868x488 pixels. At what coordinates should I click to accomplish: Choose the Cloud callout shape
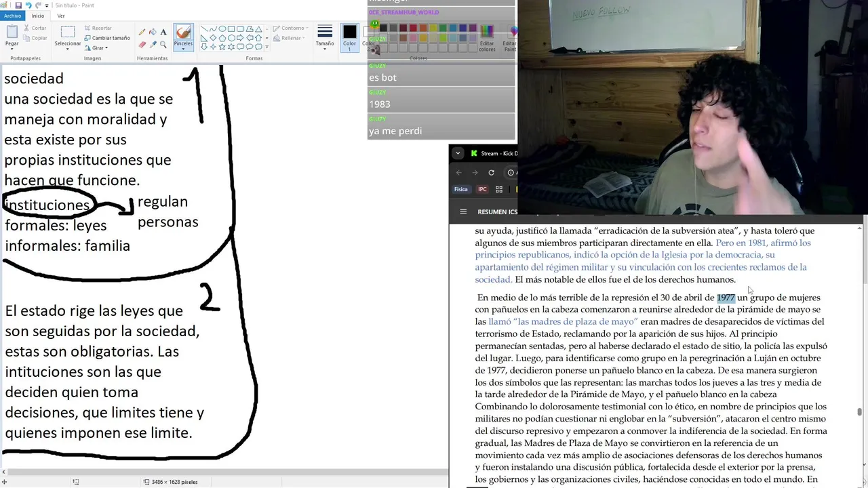(258, 47)
